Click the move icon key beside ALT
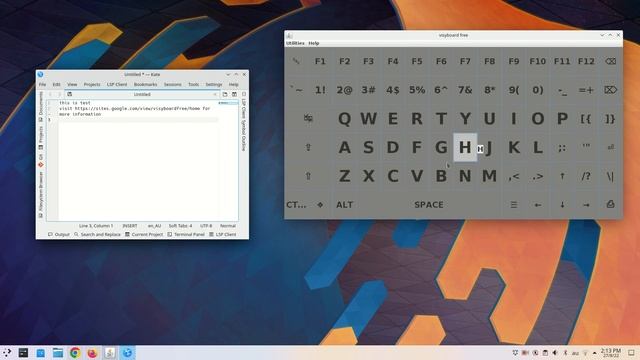640x360 pixels. [x=320, y=204]
